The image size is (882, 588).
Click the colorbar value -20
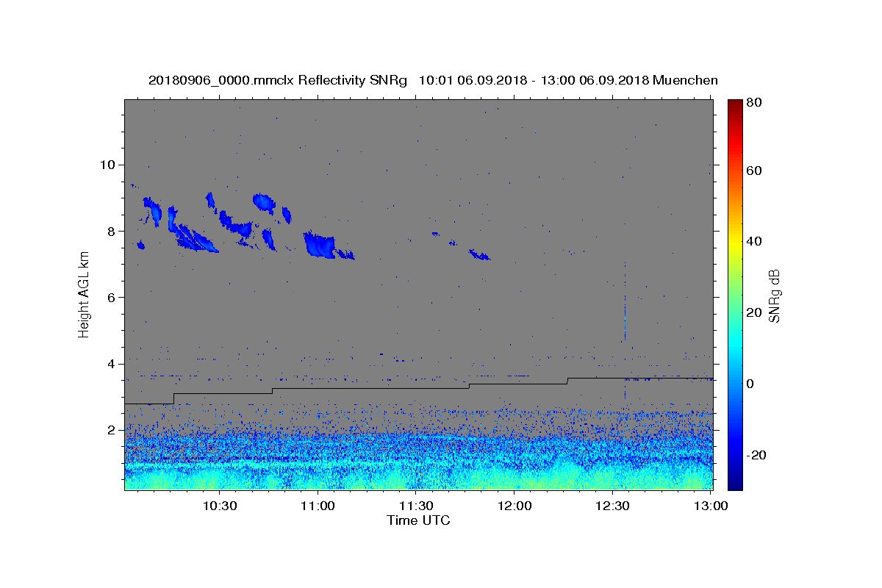click(757, 455)
